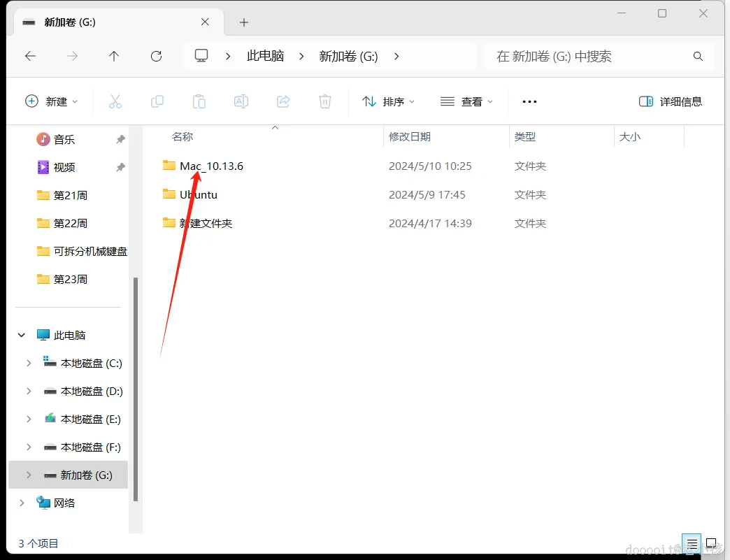Click 此电脑 in the breadcrumb bar
This screenshot has width=730, height=560.
coord(265,57)
